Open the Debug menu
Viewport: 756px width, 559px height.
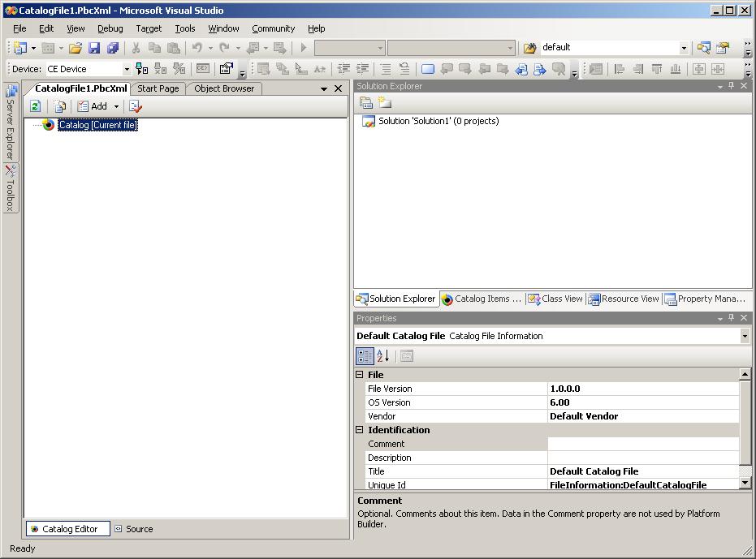[110, 28]
